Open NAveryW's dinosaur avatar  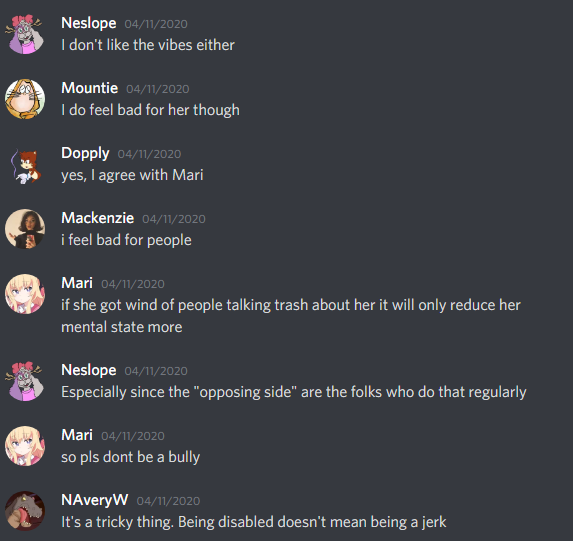click(x=25, y=511)
